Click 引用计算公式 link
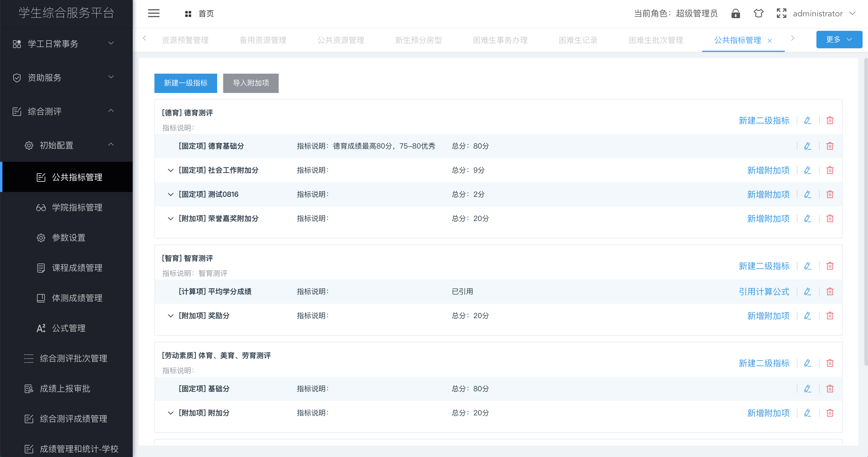 click(x=764, y=292)
